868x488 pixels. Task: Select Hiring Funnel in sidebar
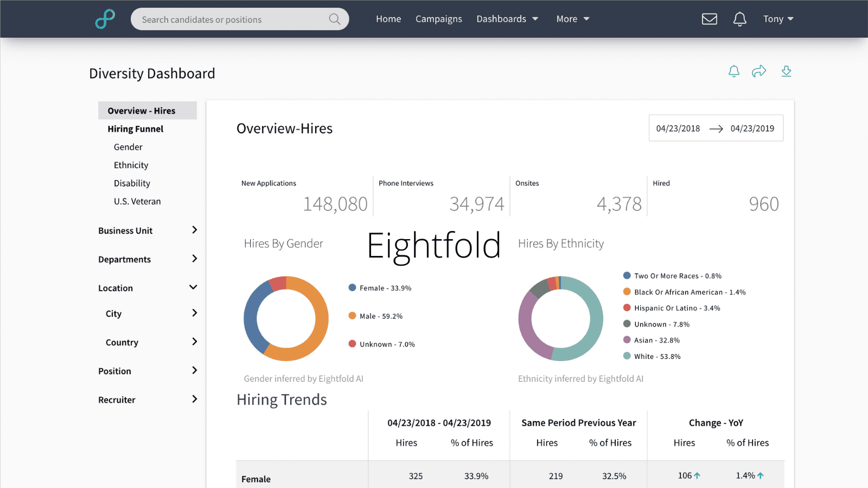[136, 129]
